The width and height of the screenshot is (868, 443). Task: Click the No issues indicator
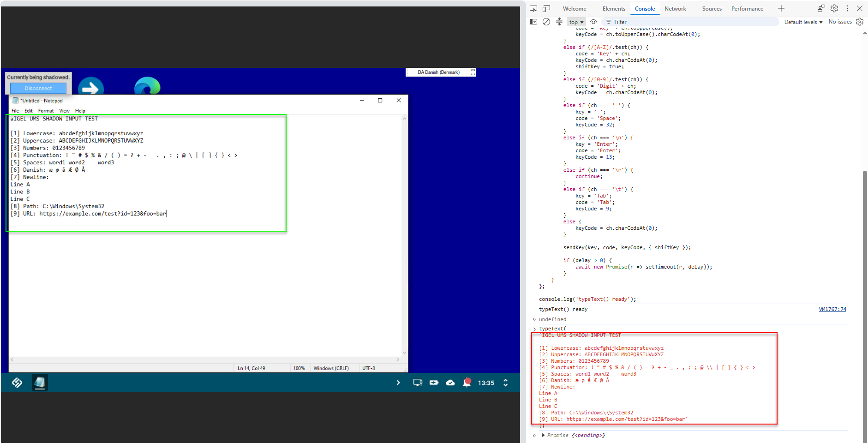[x=840, y=22]
